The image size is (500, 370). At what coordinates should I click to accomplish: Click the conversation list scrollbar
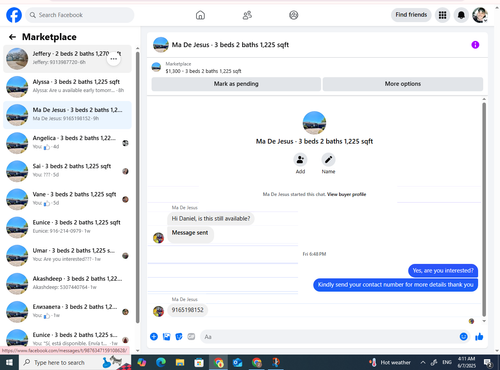click(x=137, y=187)
